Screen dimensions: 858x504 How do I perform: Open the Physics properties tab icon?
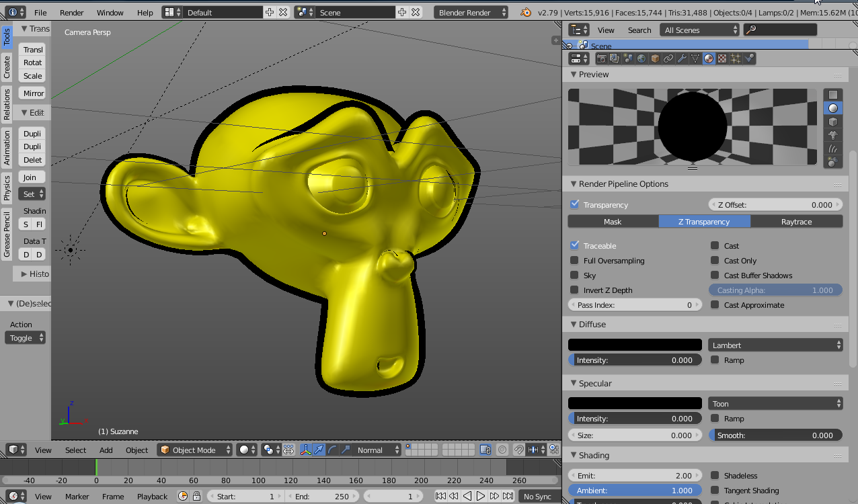(x=749, y=58)
